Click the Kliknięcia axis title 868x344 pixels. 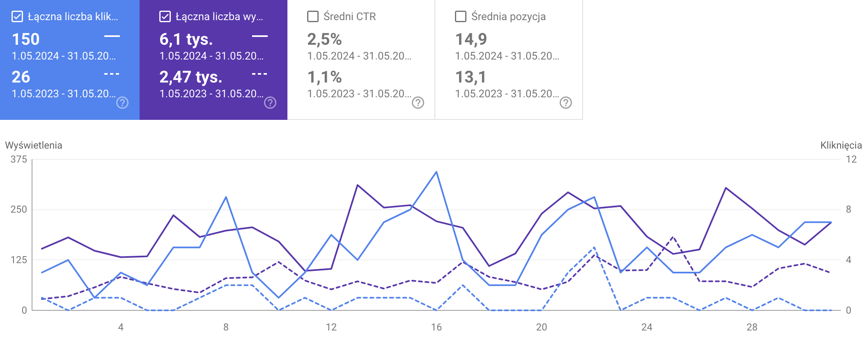pyautogui.click(x=841, y=145)
